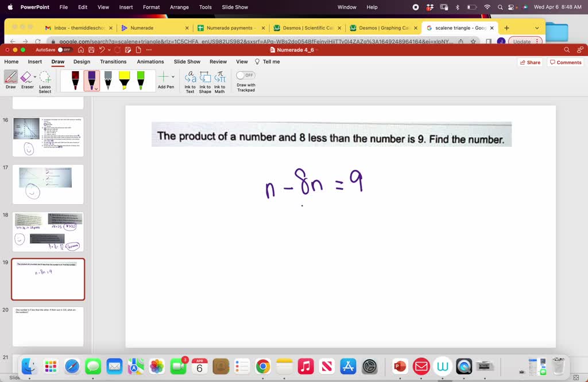Open the more options ellipsis in title bar
This screenshot has width=588, height=382.
point(149,50)
